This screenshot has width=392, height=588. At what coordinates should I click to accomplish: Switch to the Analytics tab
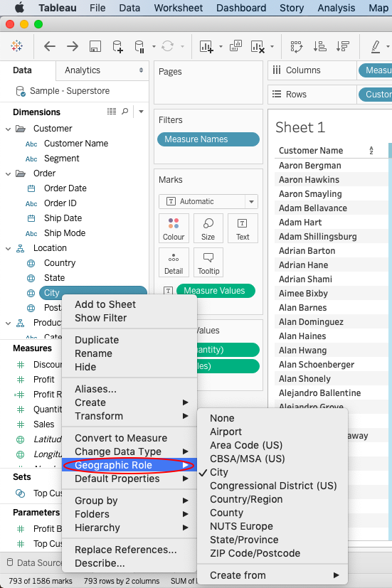[83, 70]
